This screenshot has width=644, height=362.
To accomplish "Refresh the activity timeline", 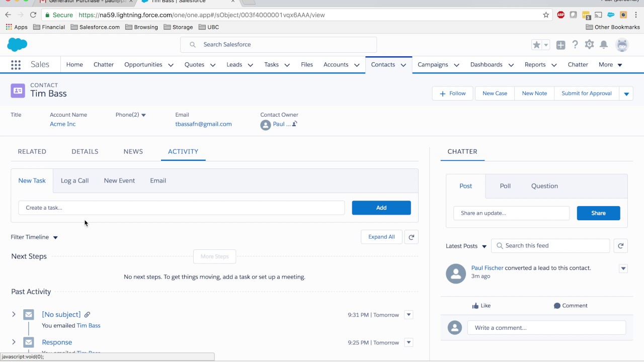I will [x=411, y=237].
